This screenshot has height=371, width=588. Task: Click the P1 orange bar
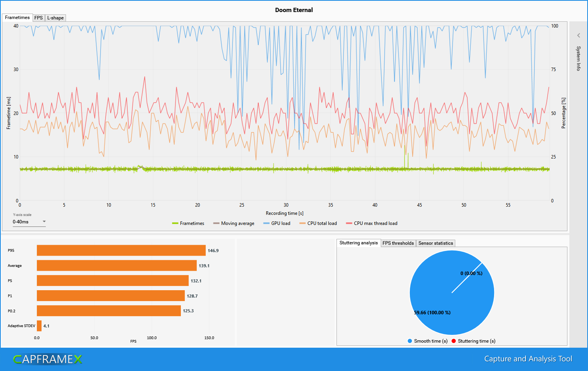tap(111, 296)
